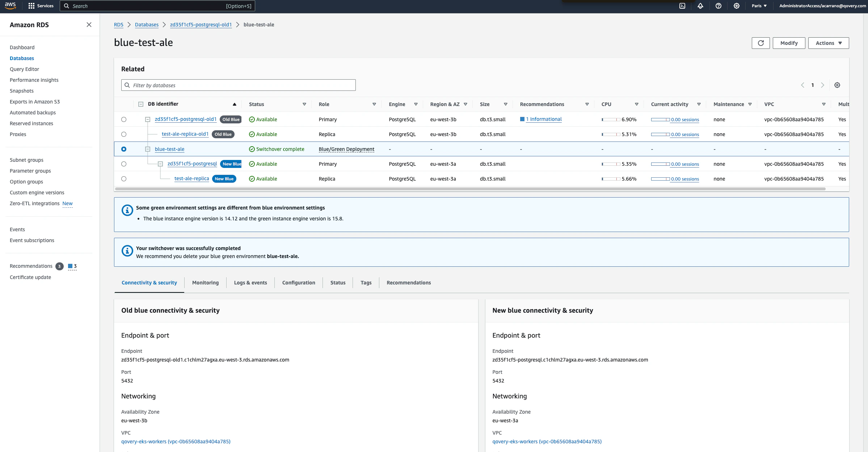Click the AWS logo home icon
Viewport: 868px width, 452px height.
(x=10, y=6)
